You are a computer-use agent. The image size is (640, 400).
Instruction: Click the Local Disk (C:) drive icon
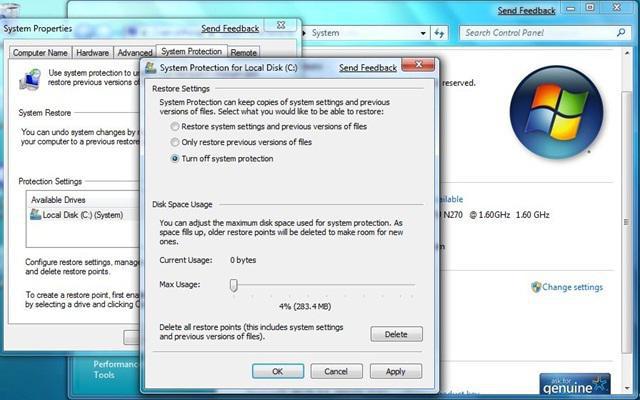click(x=36, y=214)
